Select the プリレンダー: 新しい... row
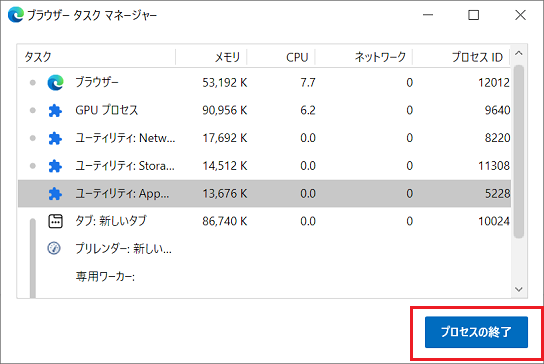 coord(264,249)
